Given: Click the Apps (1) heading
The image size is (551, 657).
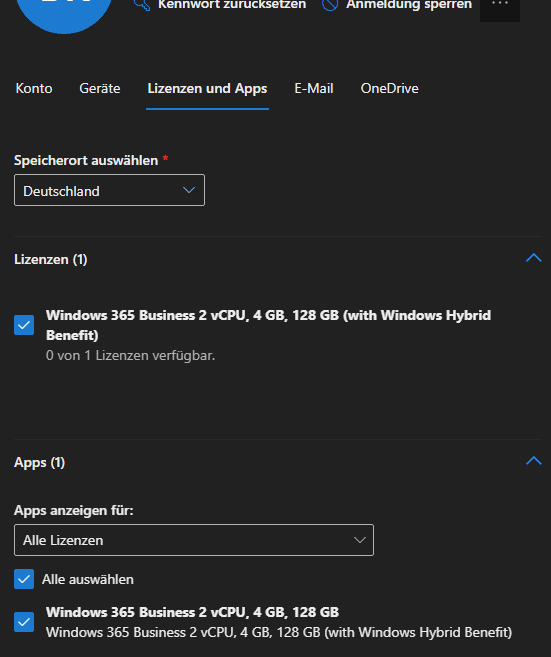Looking at the screenshot, I should tap(39, 463).
